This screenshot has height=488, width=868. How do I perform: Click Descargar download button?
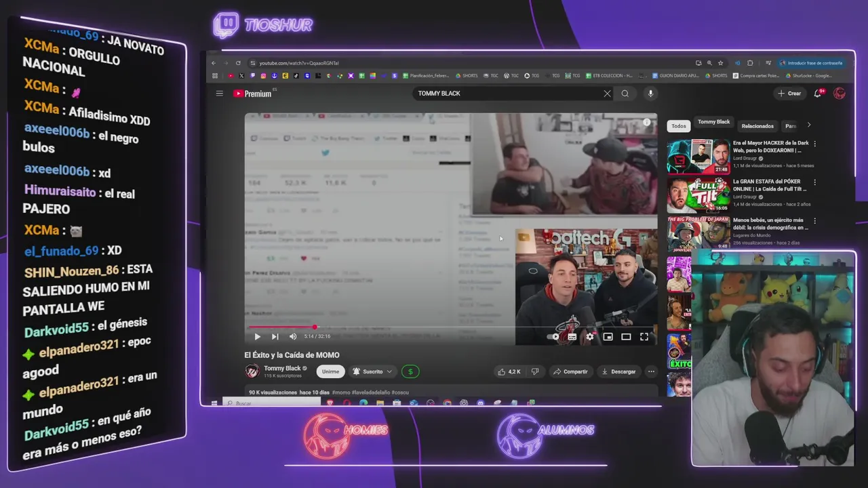[618, 371]
